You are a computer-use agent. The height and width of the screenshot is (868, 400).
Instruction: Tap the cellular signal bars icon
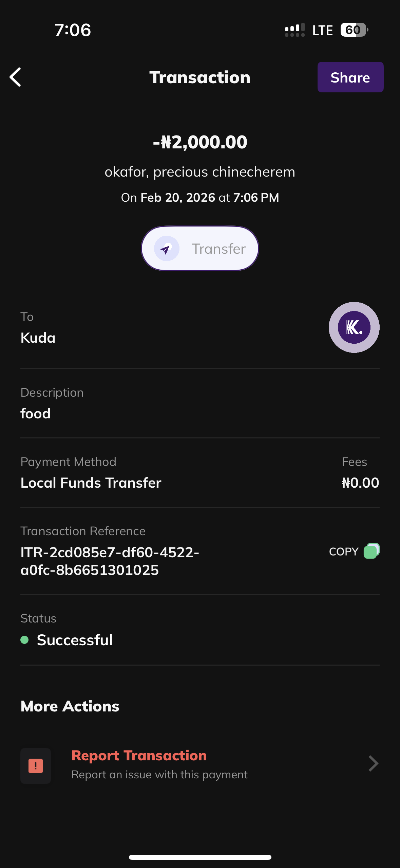pyautogui.click(x=294, y=30)
